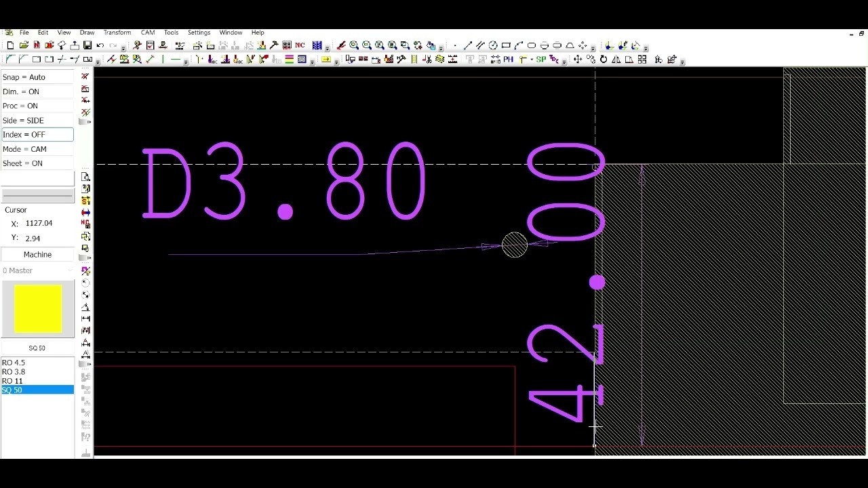Open the CAM menu

(x=148, y=33)
